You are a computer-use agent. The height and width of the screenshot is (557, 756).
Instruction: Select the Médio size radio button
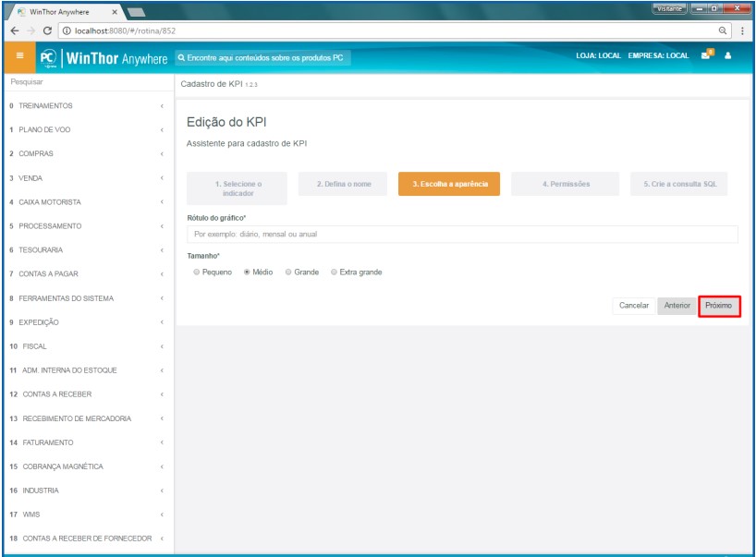(247, 272)
